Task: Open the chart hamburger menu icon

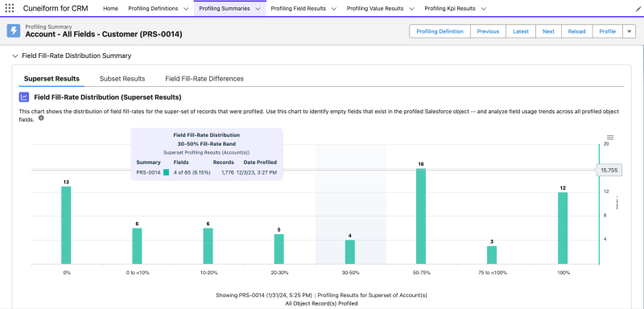Action: [x=610, y=138]
